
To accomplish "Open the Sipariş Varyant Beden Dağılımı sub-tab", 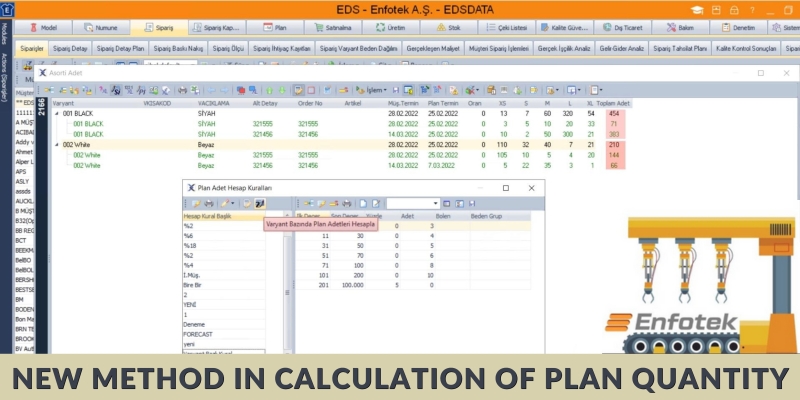I will click(x=358, y=48).
